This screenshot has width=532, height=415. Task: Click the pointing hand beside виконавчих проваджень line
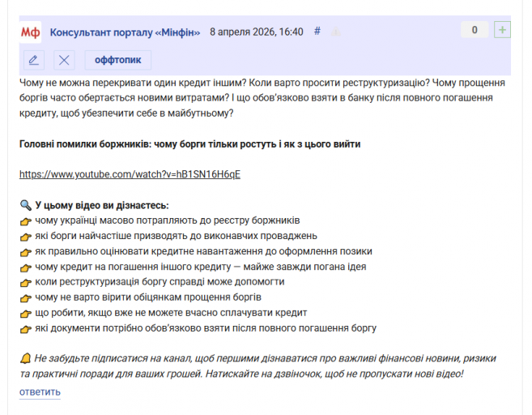coord(26,237)
